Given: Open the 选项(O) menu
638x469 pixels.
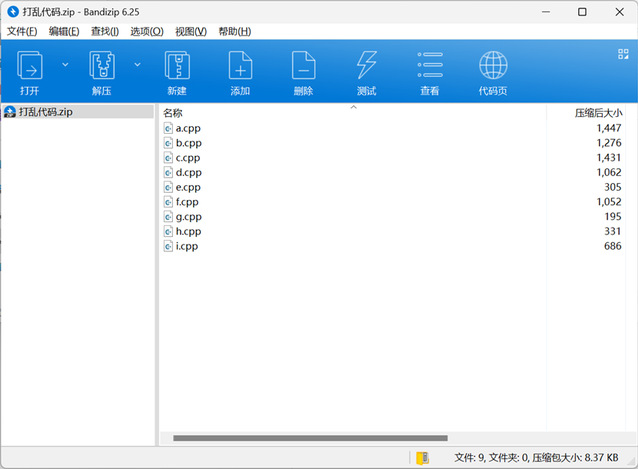Looking at the screenshot, I should click(x=146, y=31).
